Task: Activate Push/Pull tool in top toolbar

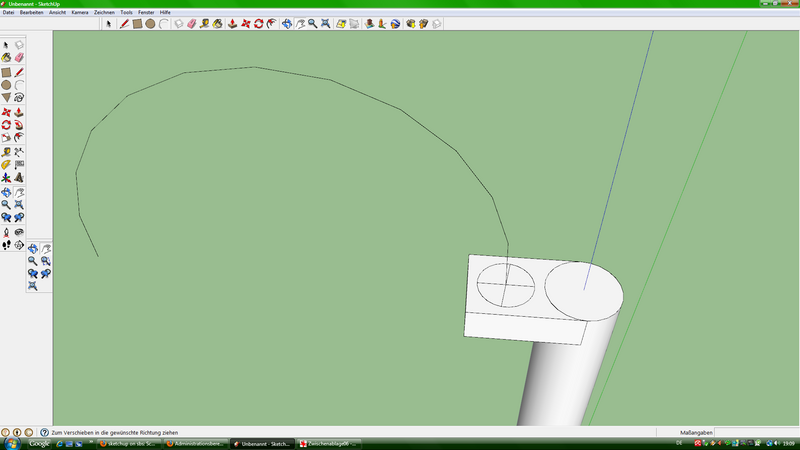Action: click(231, 23)
